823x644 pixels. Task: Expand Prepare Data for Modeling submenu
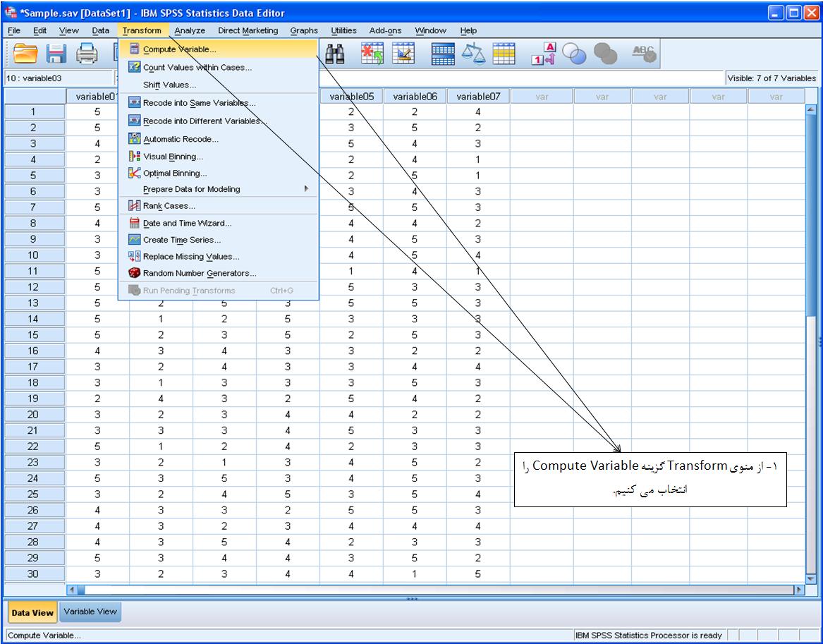pos(218,189)
